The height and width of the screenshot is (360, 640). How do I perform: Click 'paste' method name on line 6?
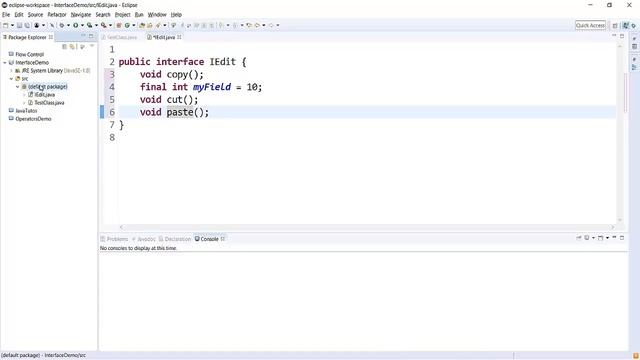tap(180, 112)
